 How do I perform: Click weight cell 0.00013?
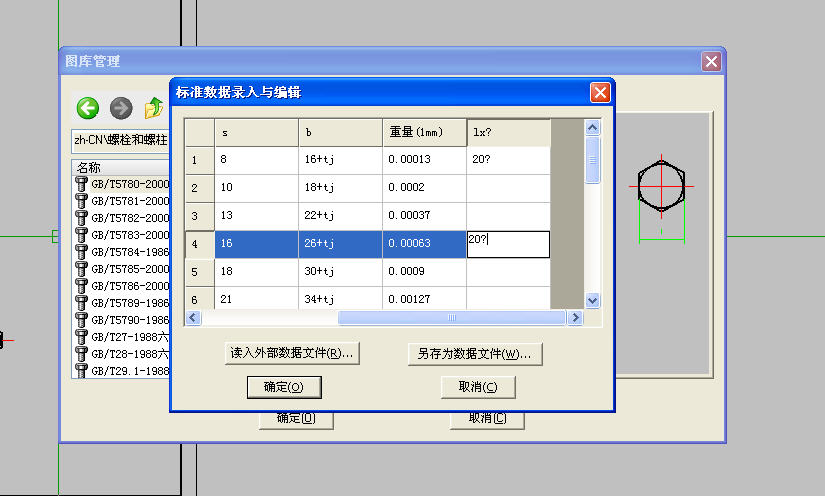point(425,160)
